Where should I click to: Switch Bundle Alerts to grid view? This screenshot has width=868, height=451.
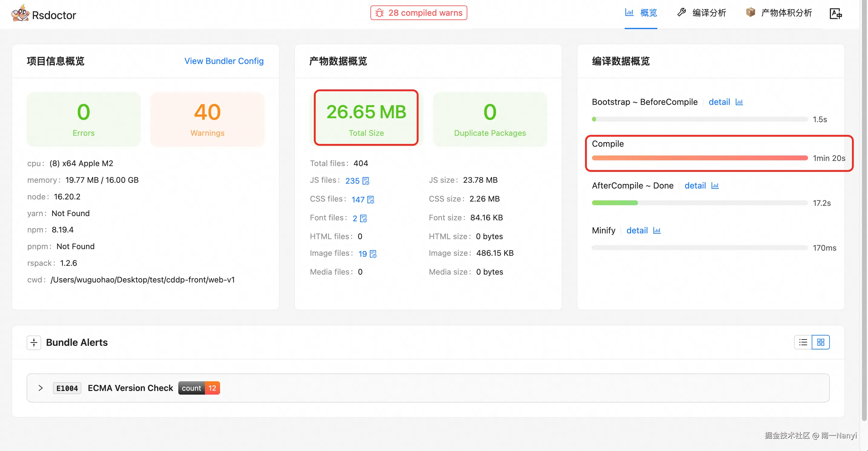pos(820,342)
